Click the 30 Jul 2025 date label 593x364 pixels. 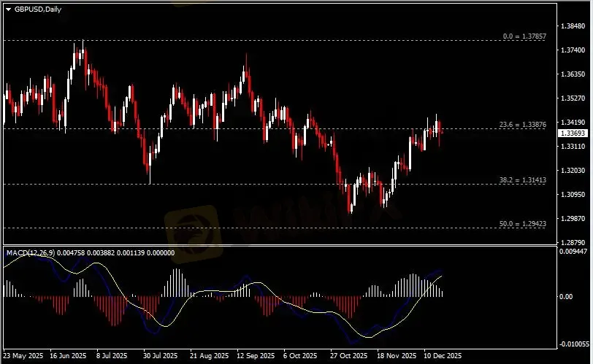click(161, 356)
